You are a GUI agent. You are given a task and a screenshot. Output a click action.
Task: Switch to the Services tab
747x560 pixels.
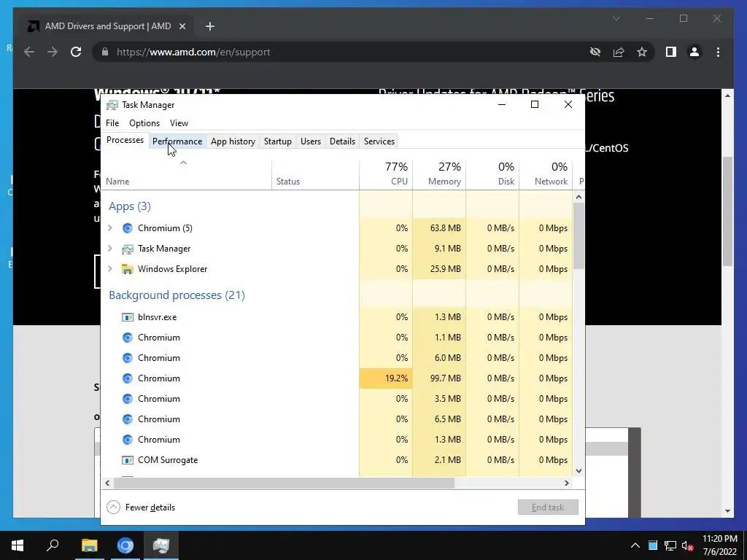coord(379,141)
